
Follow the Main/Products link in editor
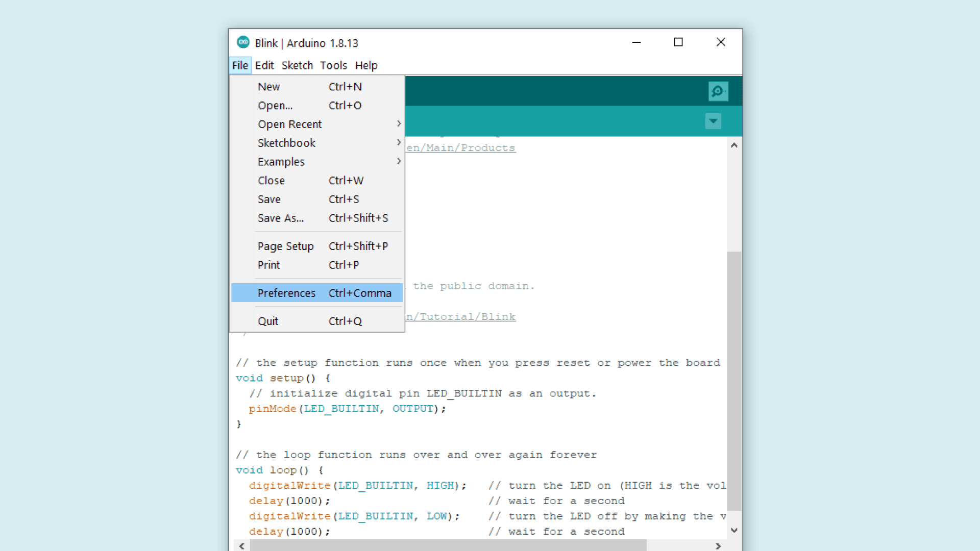(461, 148)
